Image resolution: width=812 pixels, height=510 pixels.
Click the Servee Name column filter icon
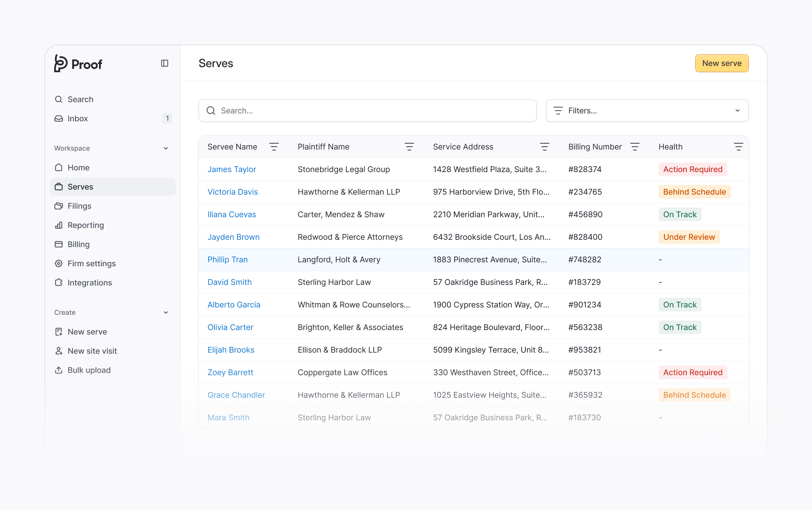(x=274, y=147)
